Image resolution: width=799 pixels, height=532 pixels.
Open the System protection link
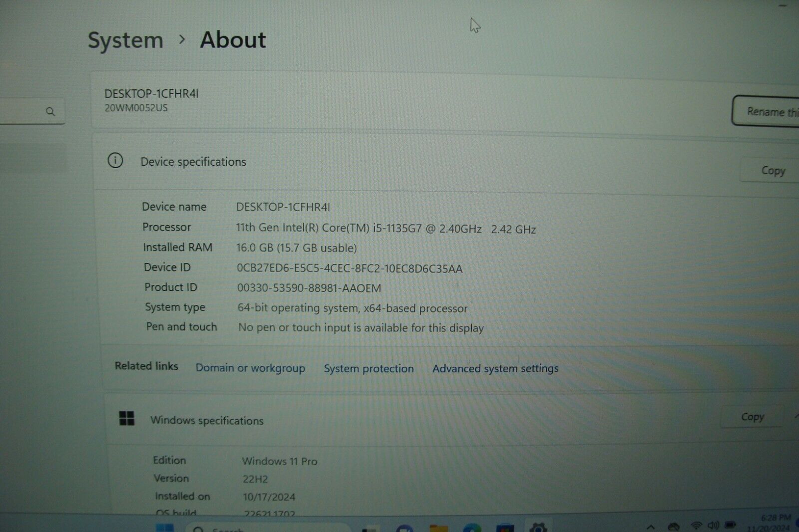369,369
